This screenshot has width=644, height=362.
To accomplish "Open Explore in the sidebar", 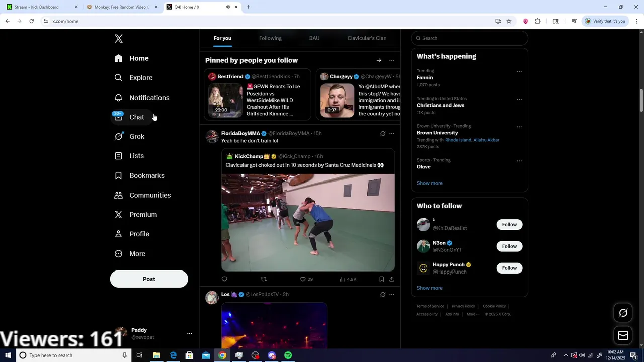I will coord(133,78).
